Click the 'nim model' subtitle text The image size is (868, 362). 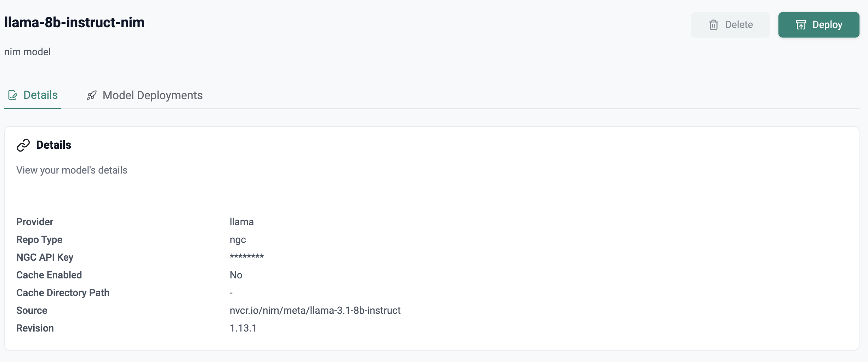27,52
